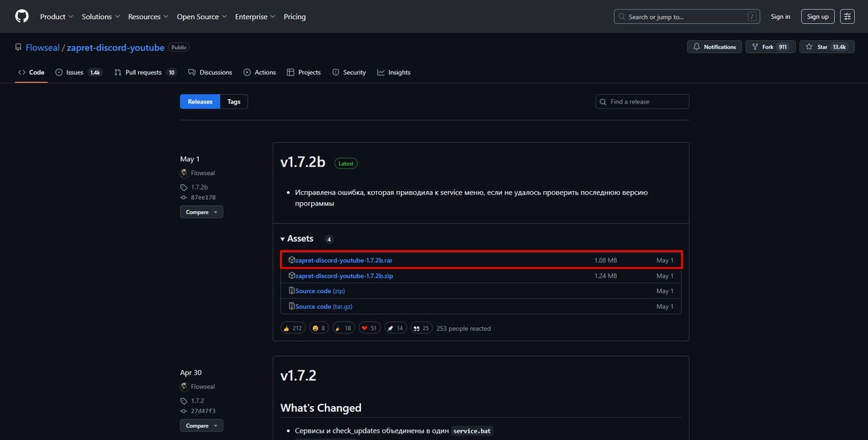Click inside the Find a release field

[x=642, y=101]
